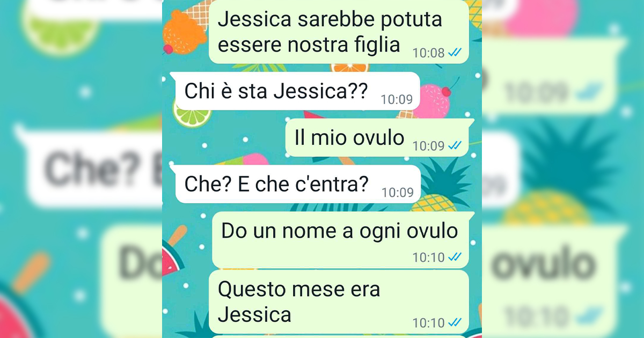Click the 10:09 timestamp on 'Che? E che c'entra?'
Screen dimensions: 644x338
click(398, 193)
